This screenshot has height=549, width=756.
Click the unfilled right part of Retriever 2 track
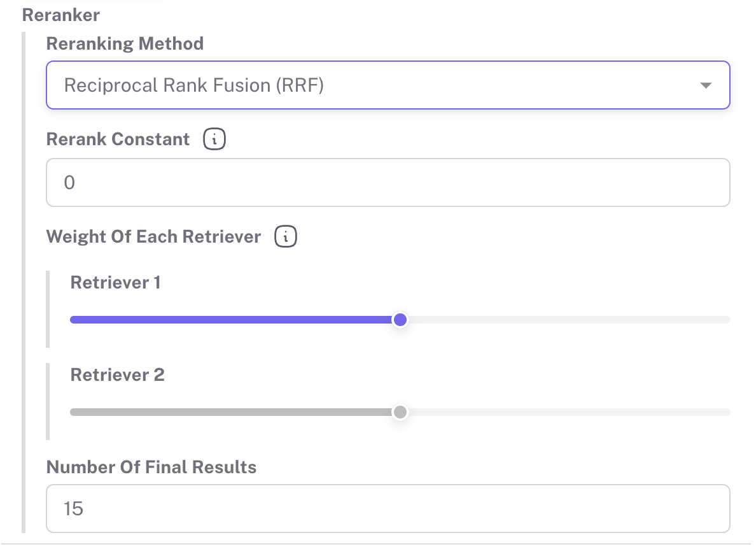566,412
